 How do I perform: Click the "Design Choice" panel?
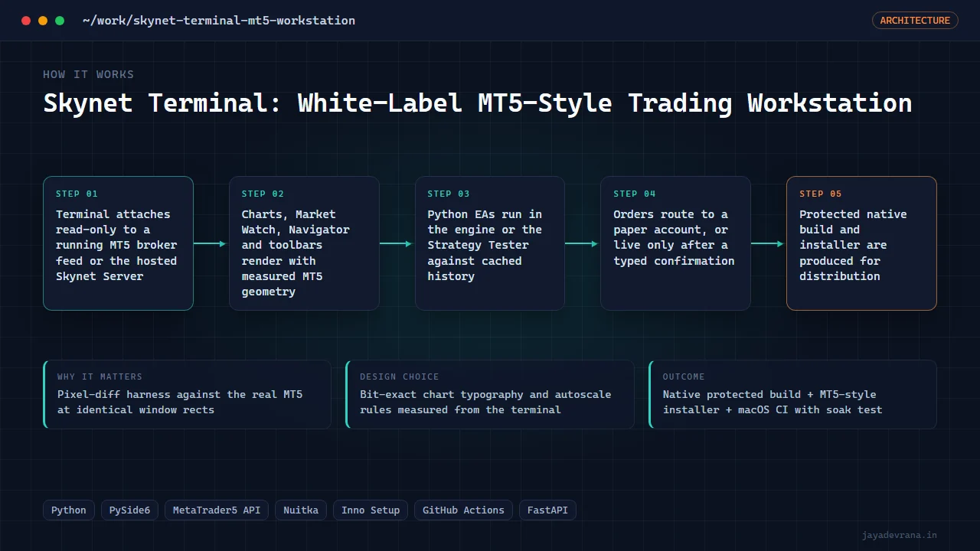pos(490,394)
